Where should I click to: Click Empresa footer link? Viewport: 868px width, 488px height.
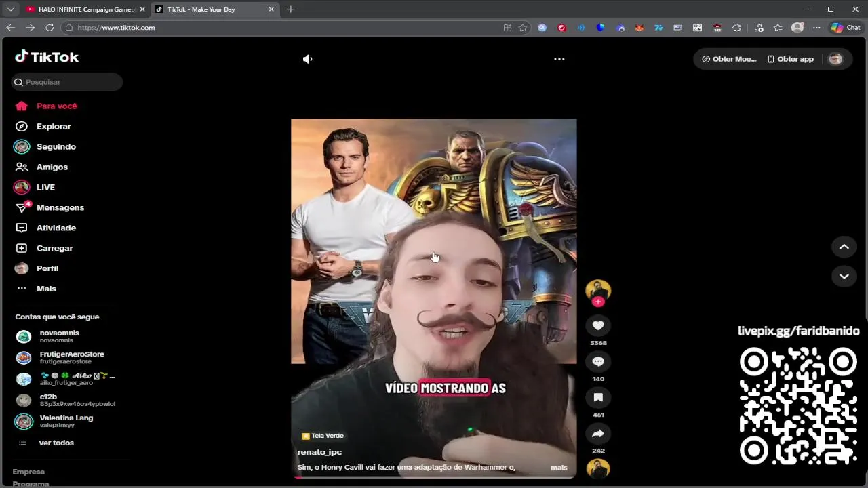[28, 472]
